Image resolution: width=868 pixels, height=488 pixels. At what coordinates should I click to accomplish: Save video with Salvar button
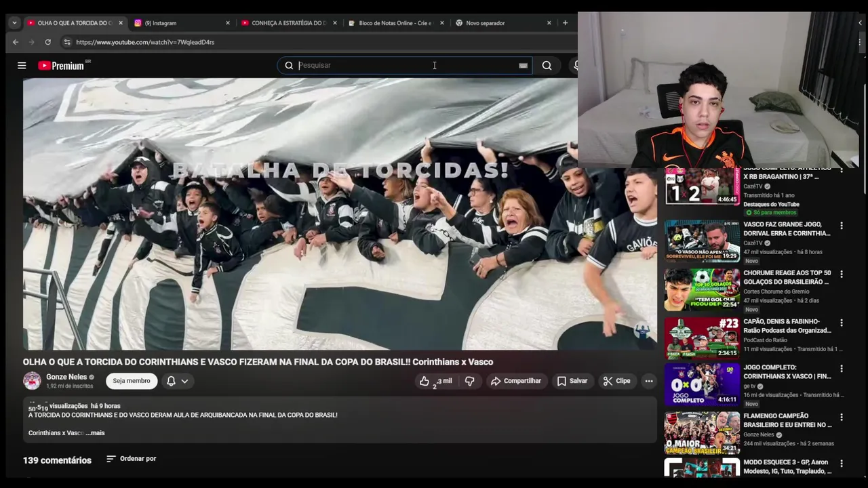point(572,381)
